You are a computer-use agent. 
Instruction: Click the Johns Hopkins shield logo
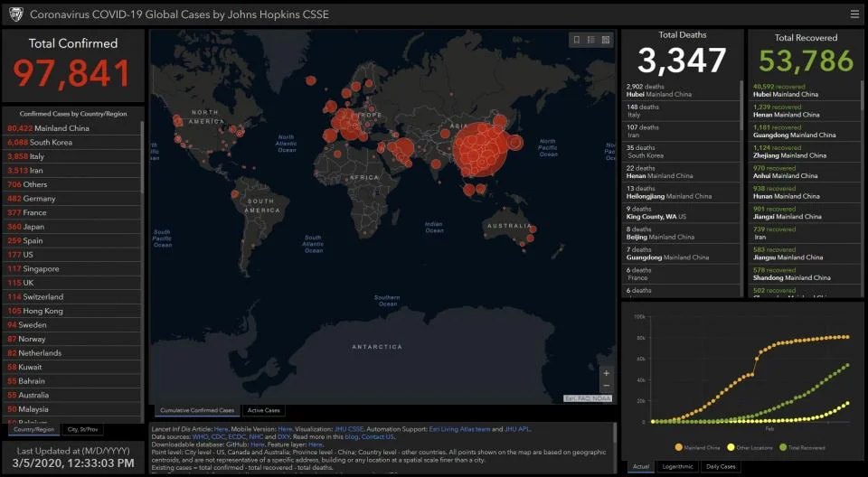pos(16,14)
